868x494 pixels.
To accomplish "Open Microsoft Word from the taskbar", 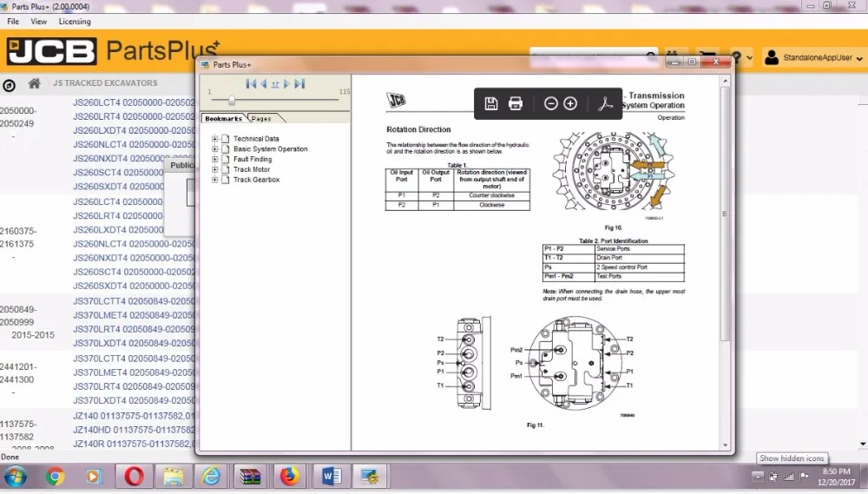I will pos(331,477).
